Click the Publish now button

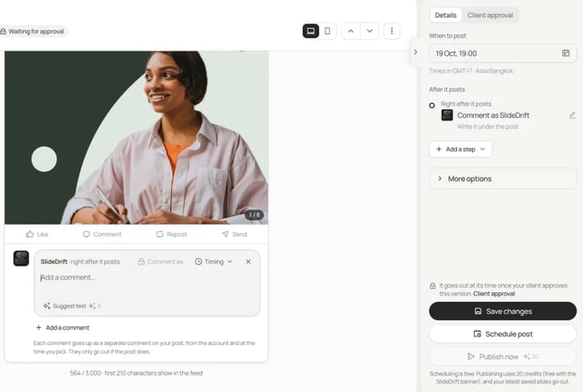[x=502, y=356]
